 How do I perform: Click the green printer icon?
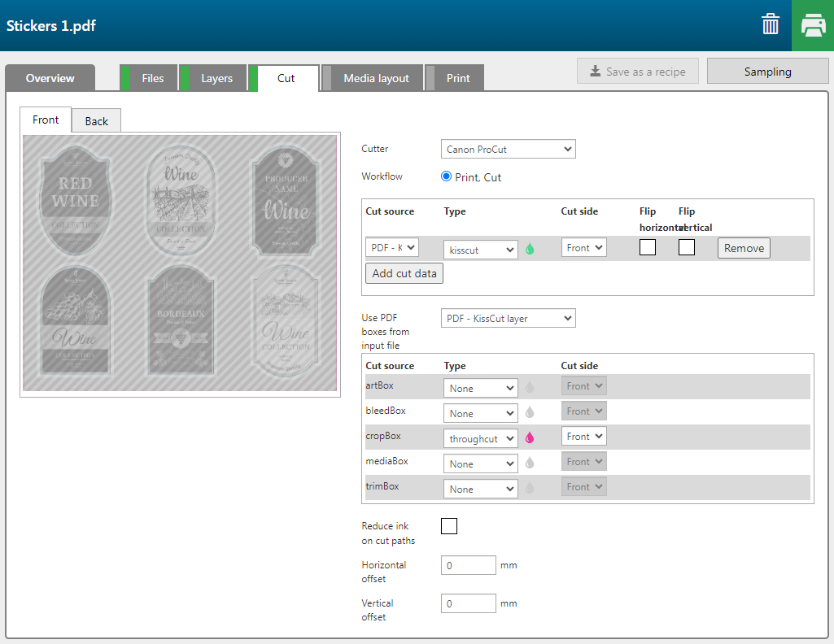click(x=812, y=25)
